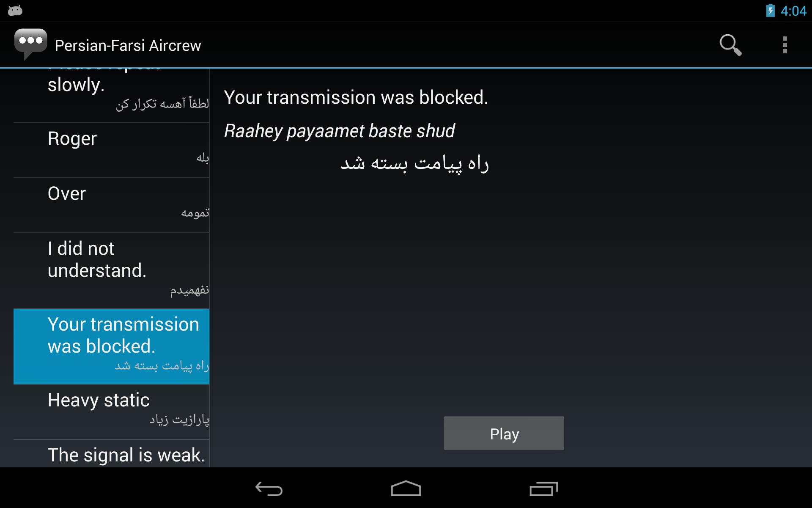Select 'The signal is weak.' phrase
The height and width of the screenshot is (508, 812).
(x=112, y=454)
